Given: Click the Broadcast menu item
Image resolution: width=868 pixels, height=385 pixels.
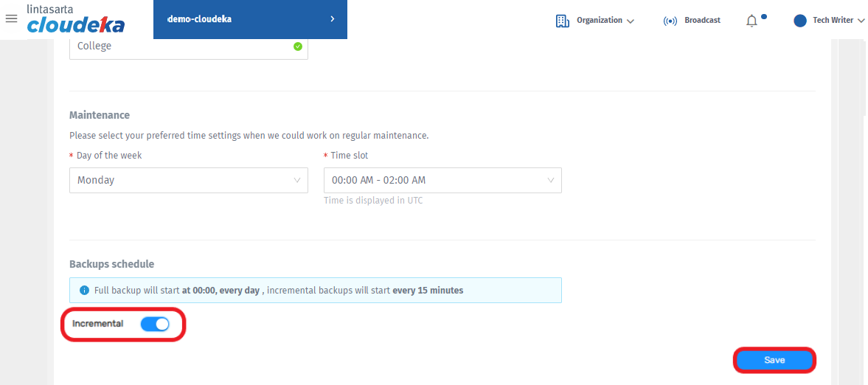Looking at the screenshot, I should (702, 21).
